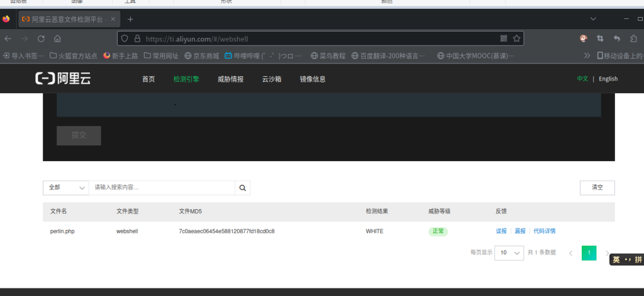Click the screenshot crop toolbar icon
This screenshot has height=296, width=644.
pyautogui.click(x=600, y=38)
